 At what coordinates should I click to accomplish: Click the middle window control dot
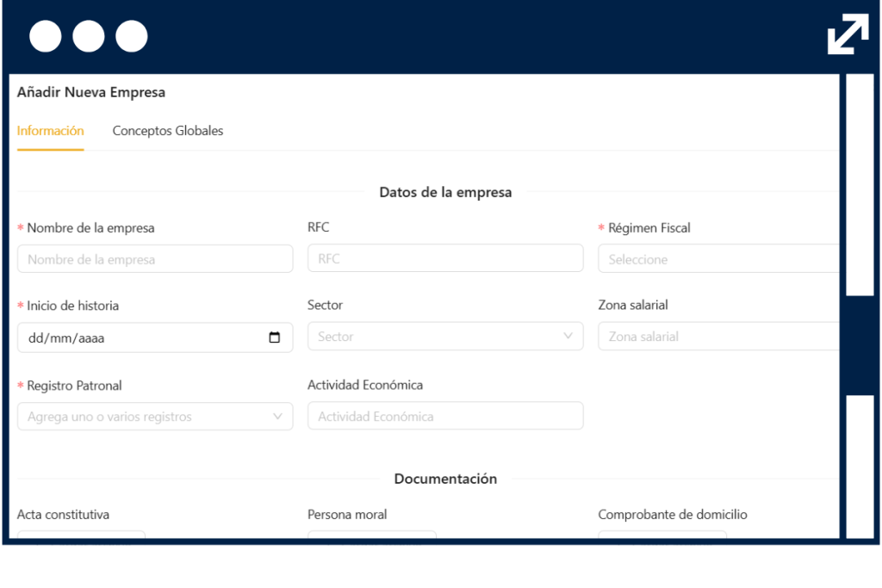click(x=89, y=36)
